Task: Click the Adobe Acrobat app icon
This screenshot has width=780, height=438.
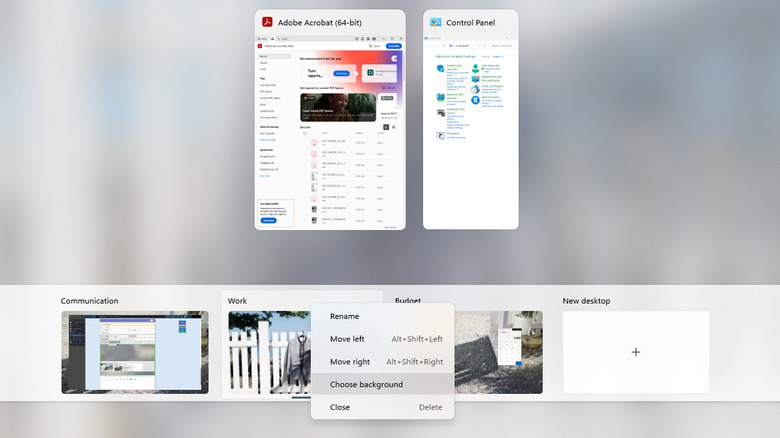Action: (267, 22)
